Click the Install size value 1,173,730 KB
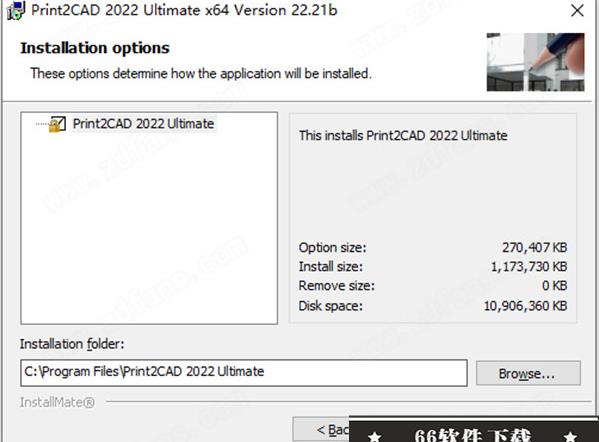The image size is (599, 442). 529,267
